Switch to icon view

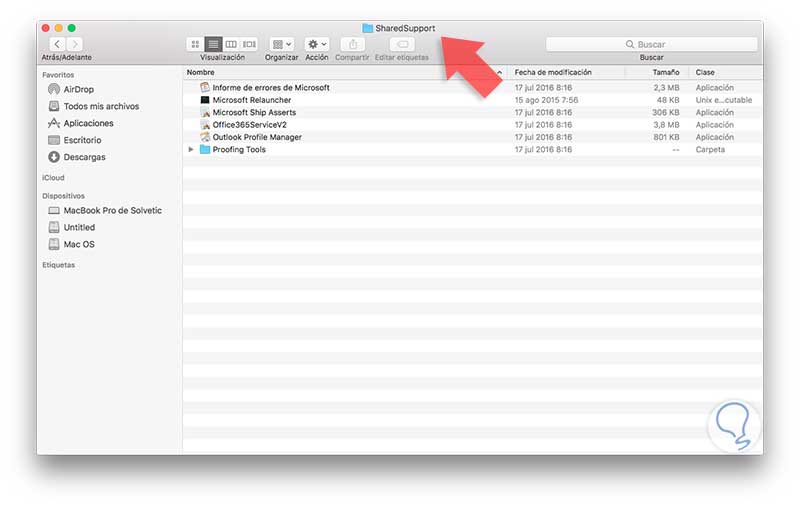(195, 44)
